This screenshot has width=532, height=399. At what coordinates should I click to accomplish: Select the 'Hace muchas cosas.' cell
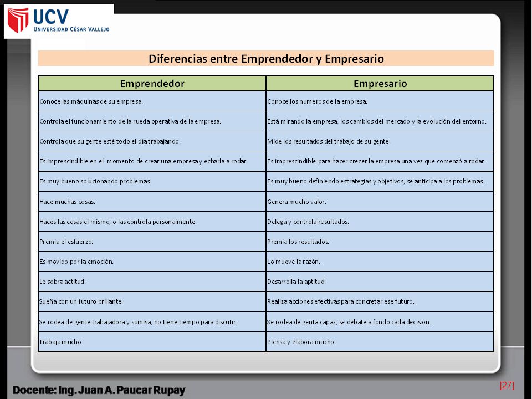(x=152, y=202)
